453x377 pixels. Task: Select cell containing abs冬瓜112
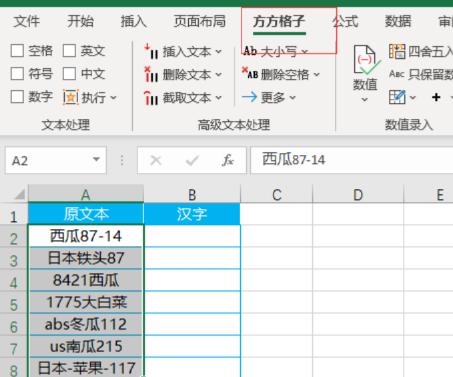pyautogui.click(x=86, y=324)
